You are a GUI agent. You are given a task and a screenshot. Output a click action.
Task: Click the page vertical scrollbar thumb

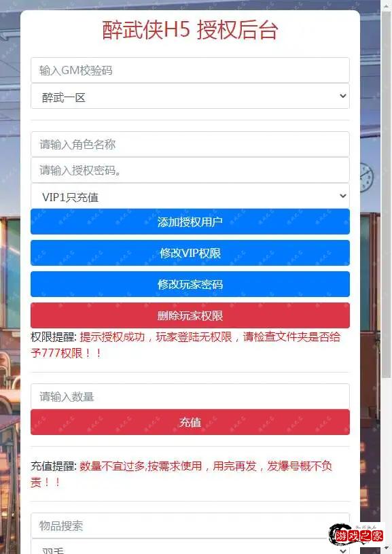click(386, 194)
